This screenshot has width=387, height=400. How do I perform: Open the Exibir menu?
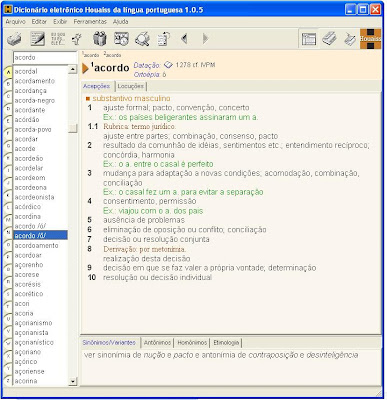(60, 22)
